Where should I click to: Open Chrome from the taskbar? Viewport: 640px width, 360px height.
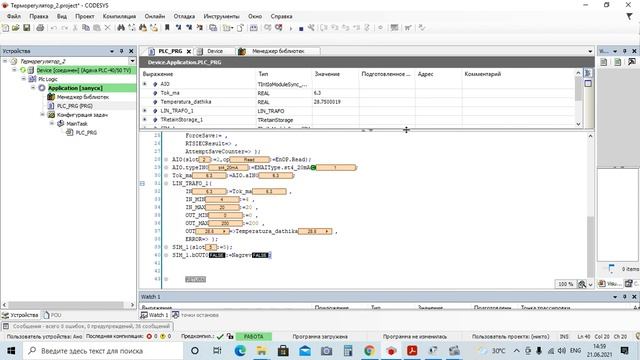tap(369, 351)
